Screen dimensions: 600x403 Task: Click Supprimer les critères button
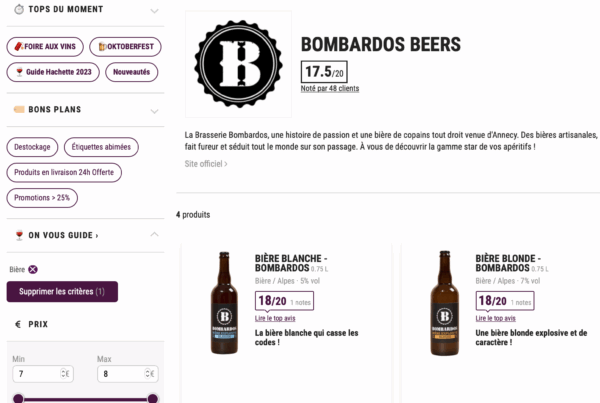click(x=62, y=291)
